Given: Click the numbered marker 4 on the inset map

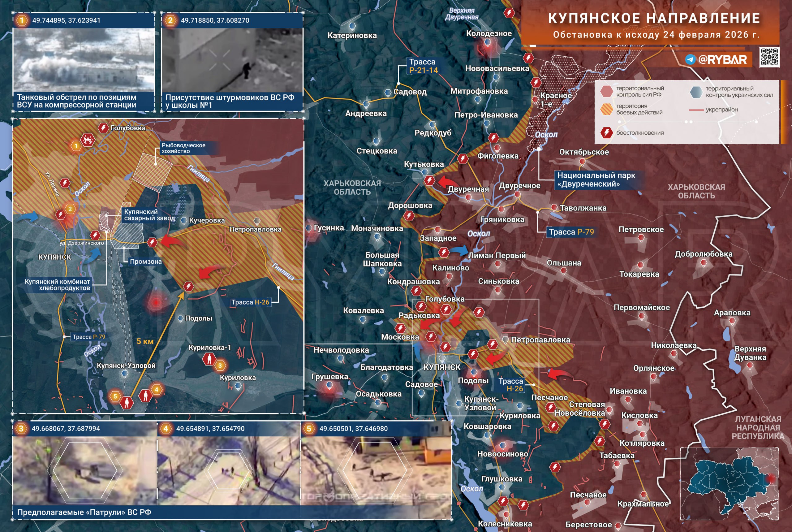Looking at the screenshot, I should tap(156, 390).
